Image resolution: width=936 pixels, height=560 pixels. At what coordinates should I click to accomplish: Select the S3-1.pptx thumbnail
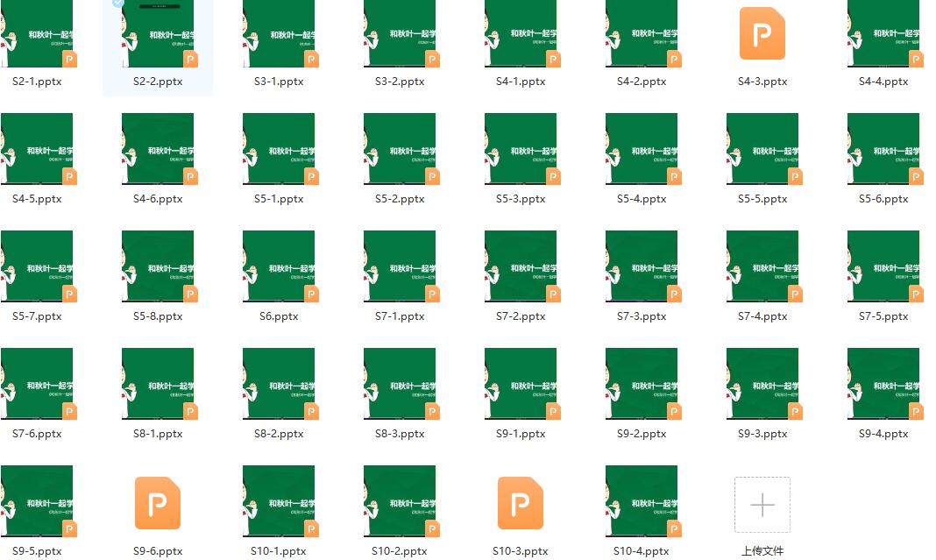tap(279, 33)
